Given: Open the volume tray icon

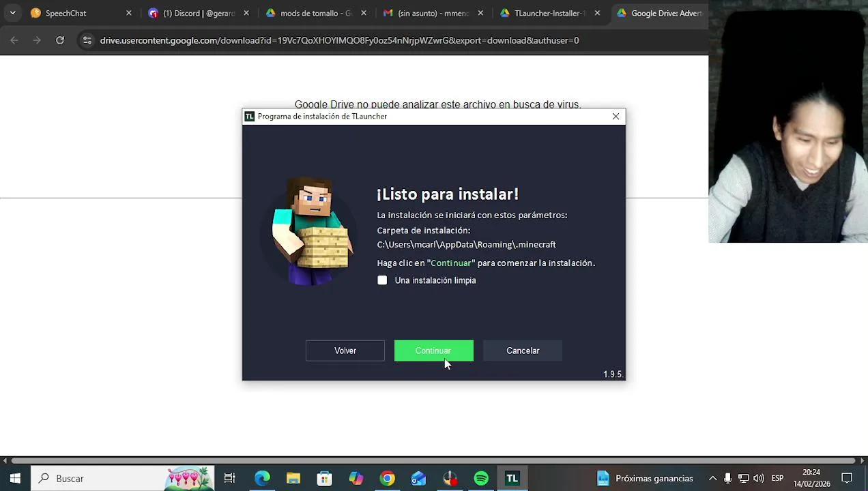Looking at the screenshot, I should tap(759, 479).
